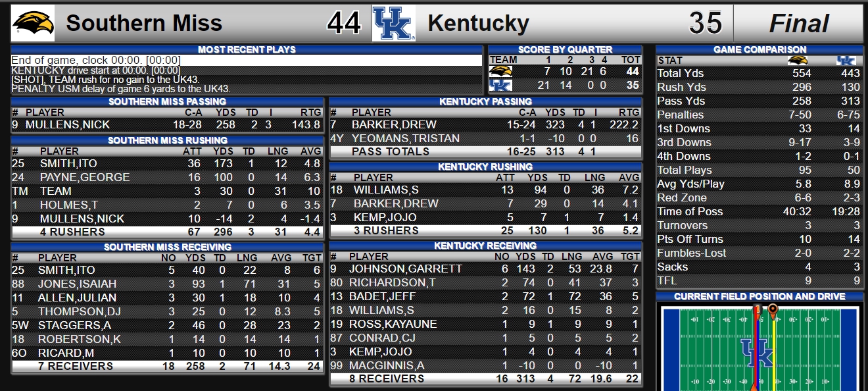This screenshot has width=868, height=391.
Task: Click the Final game status label
Action: pos(798,24)
